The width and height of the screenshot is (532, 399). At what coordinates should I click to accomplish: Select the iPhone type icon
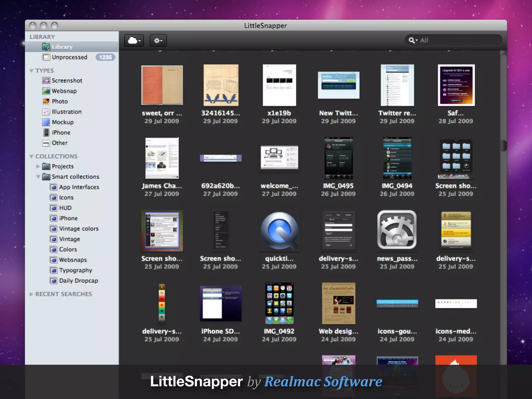pyautogui.click(x=46, y=132)
